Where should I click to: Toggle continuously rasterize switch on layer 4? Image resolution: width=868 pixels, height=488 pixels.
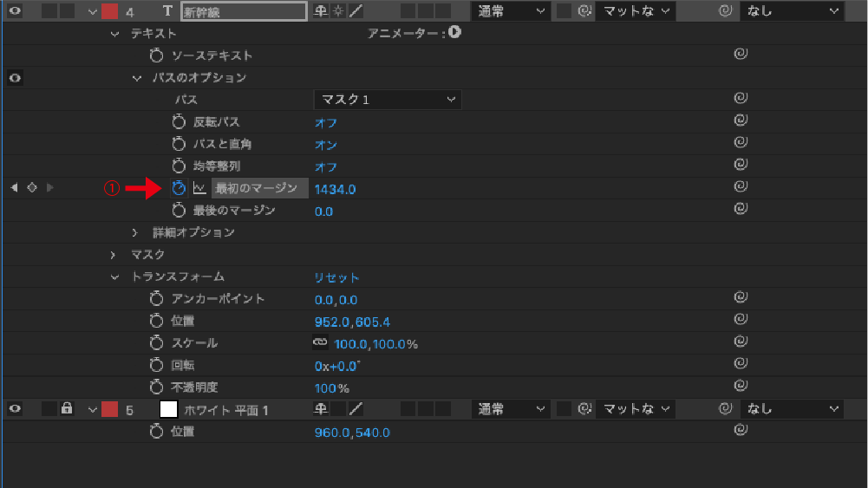pyautogui.click(x=337, y=11)
